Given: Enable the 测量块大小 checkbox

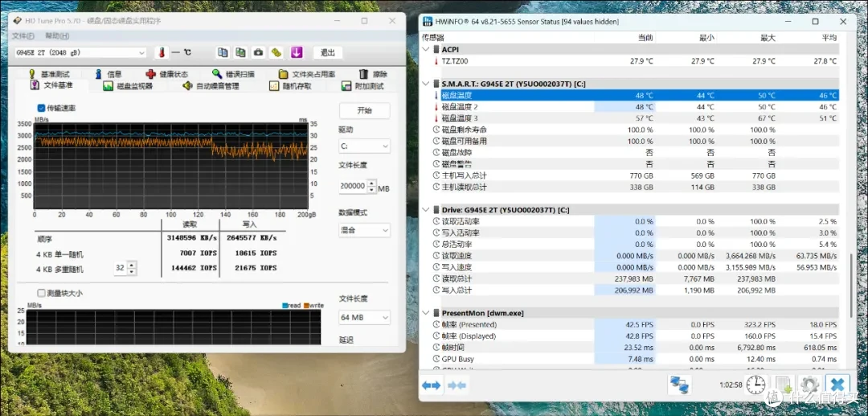Looking at the screenshot, I should tap(41, 293).
